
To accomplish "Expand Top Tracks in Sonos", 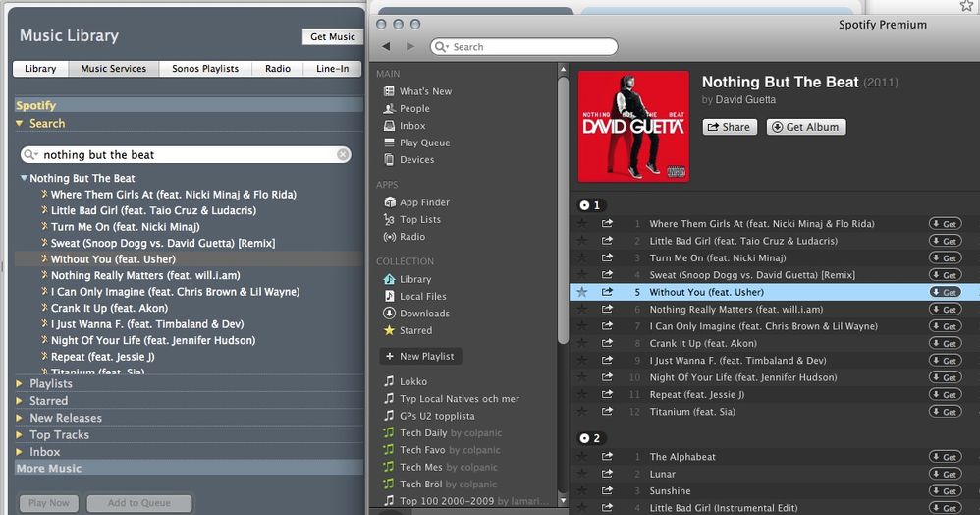I will (x=20, y=435).
